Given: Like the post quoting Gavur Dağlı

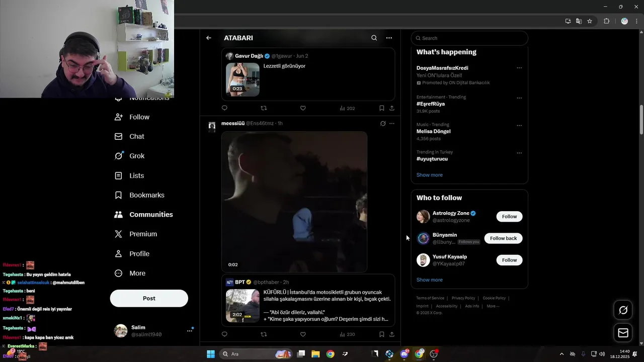Looking at the screenshot, I should pos(303,108).
